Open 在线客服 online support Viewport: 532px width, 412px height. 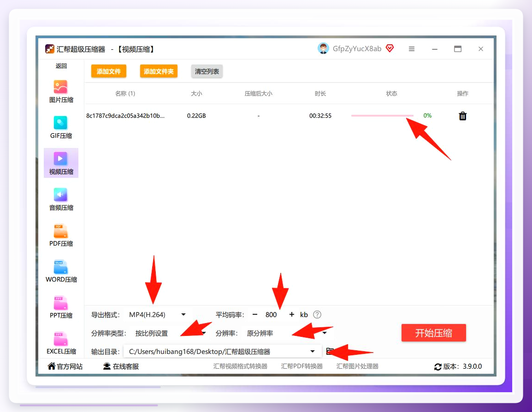click(121, 366)
